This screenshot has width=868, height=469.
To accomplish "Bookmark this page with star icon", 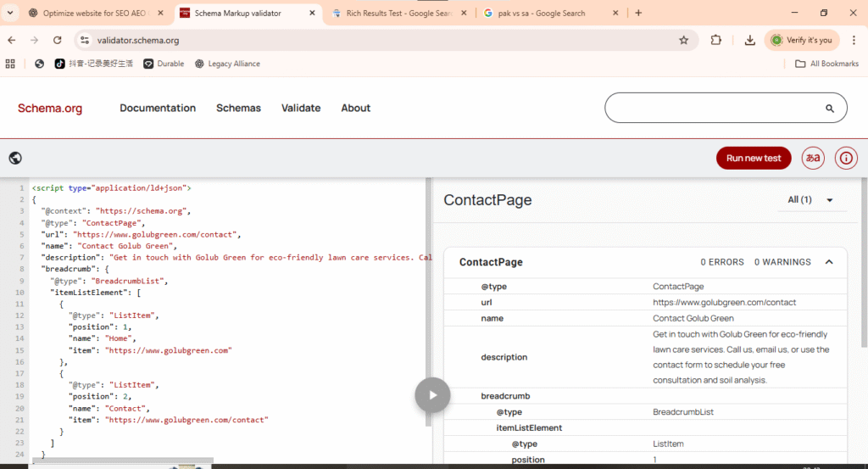I will tap(684, 40).
